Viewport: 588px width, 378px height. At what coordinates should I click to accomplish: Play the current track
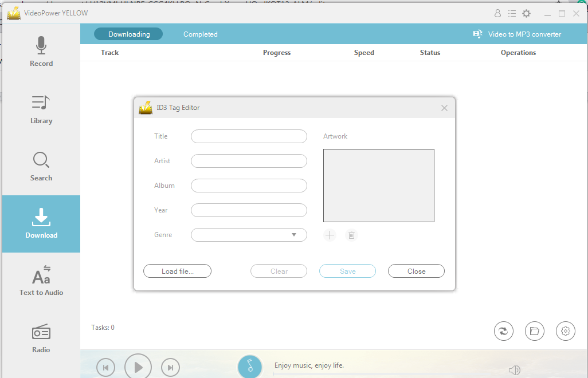pyautogui.click(x=138, y=367)
